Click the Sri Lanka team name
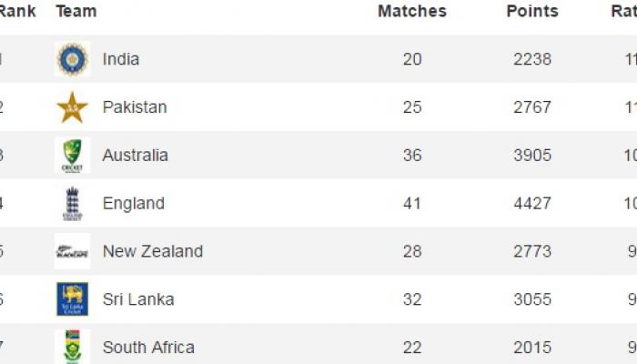 coord(138,299)
